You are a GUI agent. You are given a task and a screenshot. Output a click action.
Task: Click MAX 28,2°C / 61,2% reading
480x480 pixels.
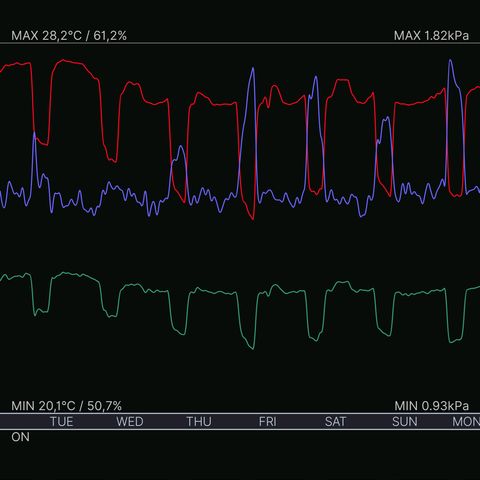(x=69, y=36)
